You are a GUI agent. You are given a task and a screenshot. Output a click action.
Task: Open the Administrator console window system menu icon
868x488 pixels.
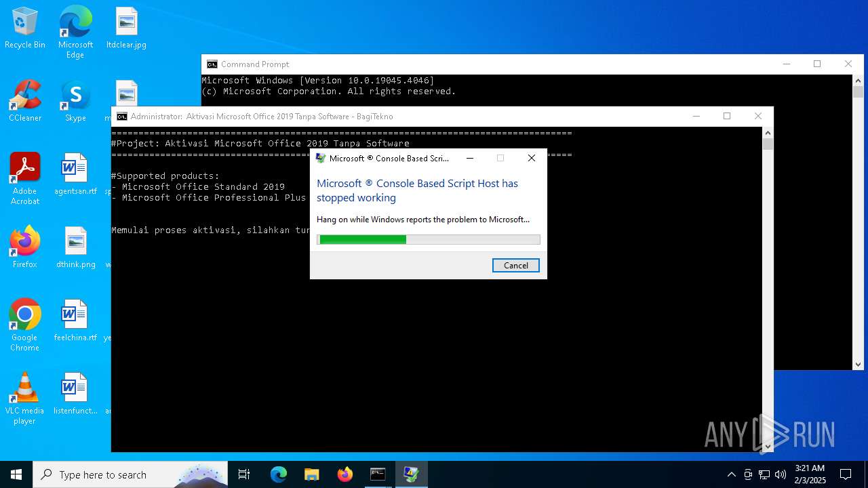click(x=122, y=117)
